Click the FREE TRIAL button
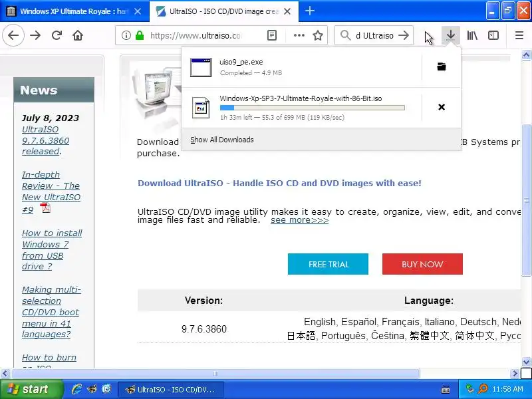 pos(328,264)
